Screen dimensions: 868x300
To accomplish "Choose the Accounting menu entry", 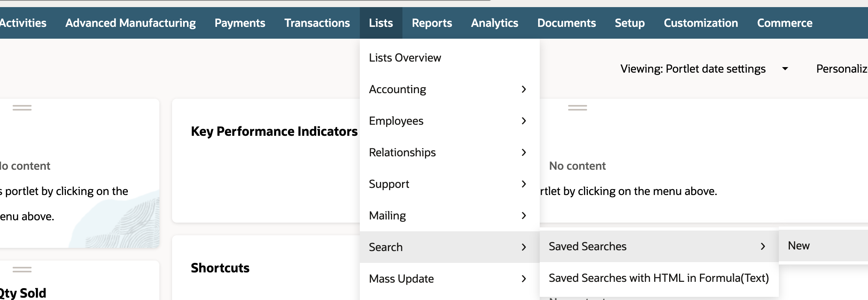I will click(x=450, y=89).
